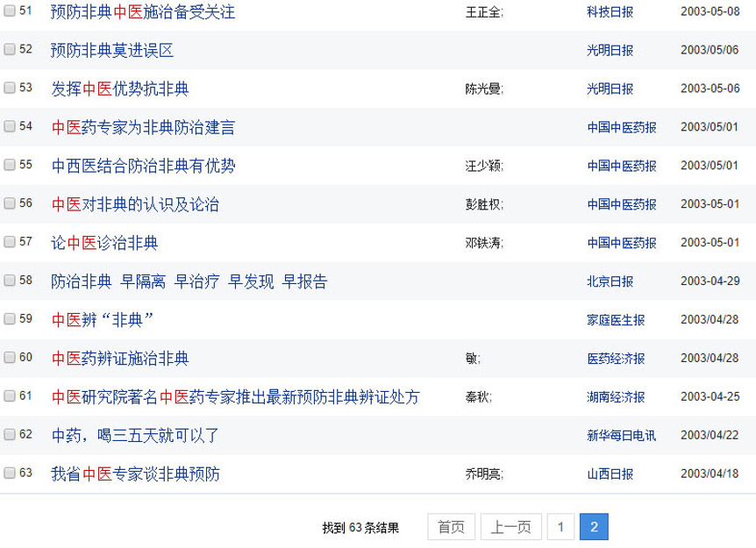Click date 2003-05-08 in row 51
The width and height of the screenshot is (756, 548).
pyautogui.click(x=710, y=11)
